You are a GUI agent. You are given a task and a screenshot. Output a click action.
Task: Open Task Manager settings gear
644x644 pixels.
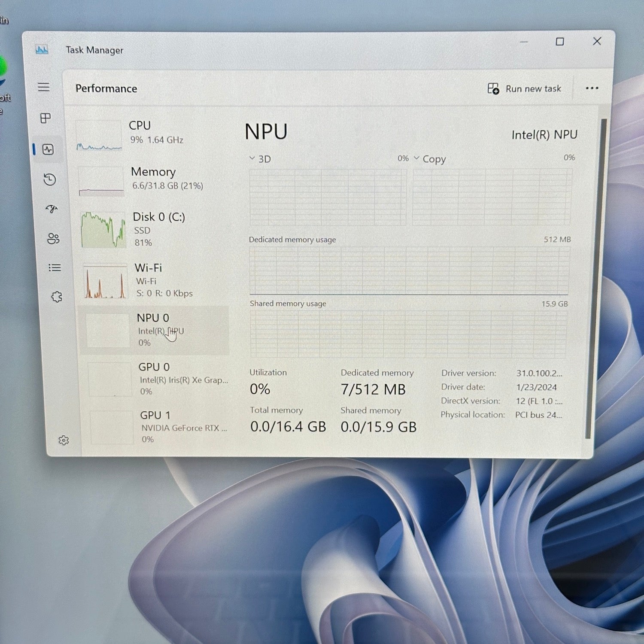[64, 440]
